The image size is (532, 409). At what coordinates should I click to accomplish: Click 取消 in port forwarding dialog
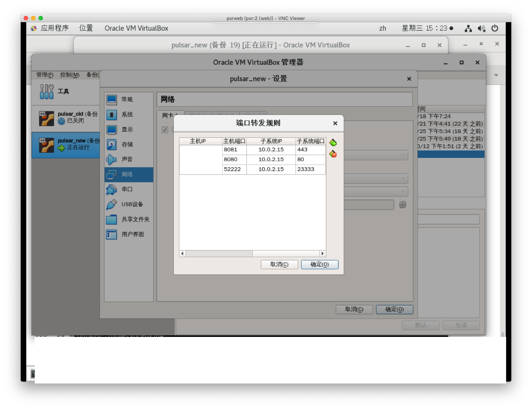[279, 264]
